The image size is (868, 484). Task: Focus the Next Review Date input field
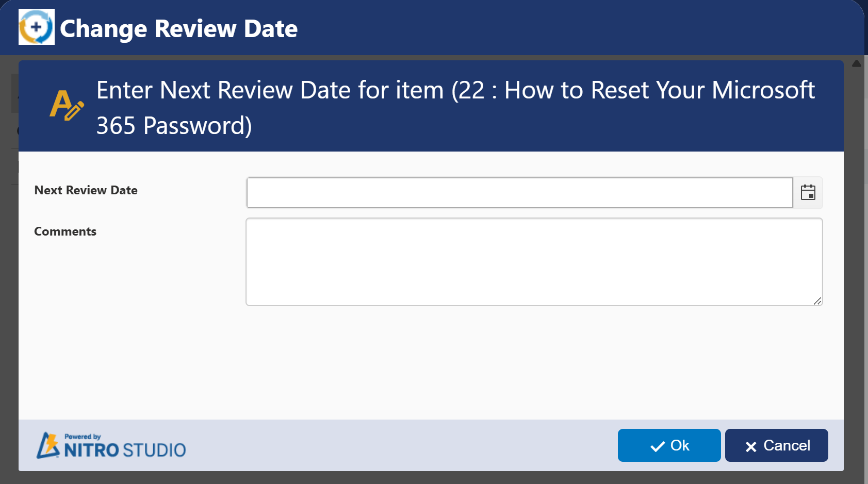coord(519,193)
